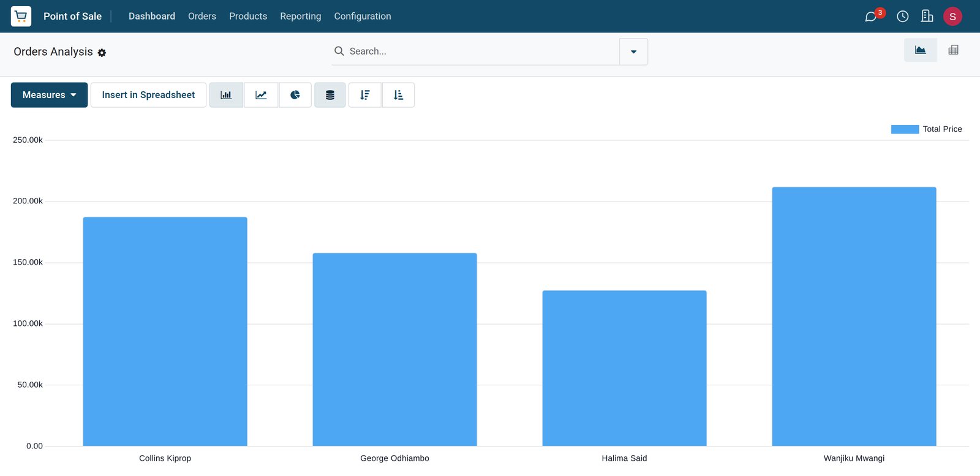The width and height of the screenshot is (980, 476).
Task: Focus the Search input field
Action: coord(483,51)
